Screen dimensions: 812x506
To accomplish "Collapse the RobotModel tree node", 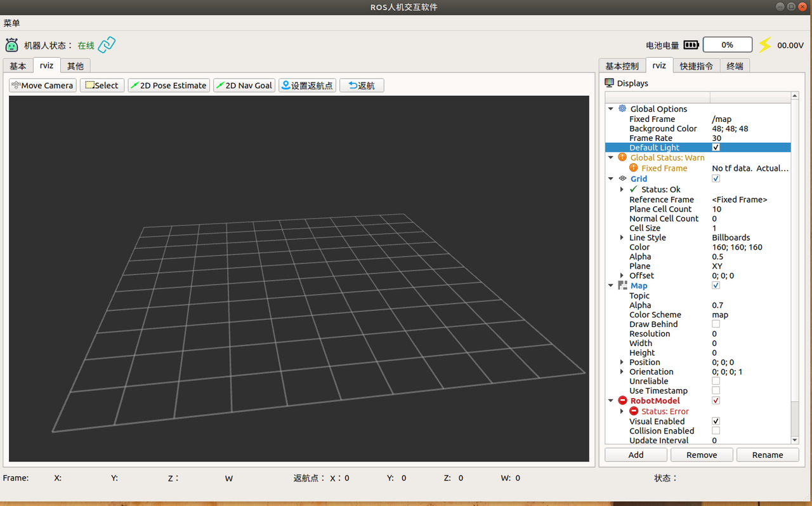I will pos(611,401).
